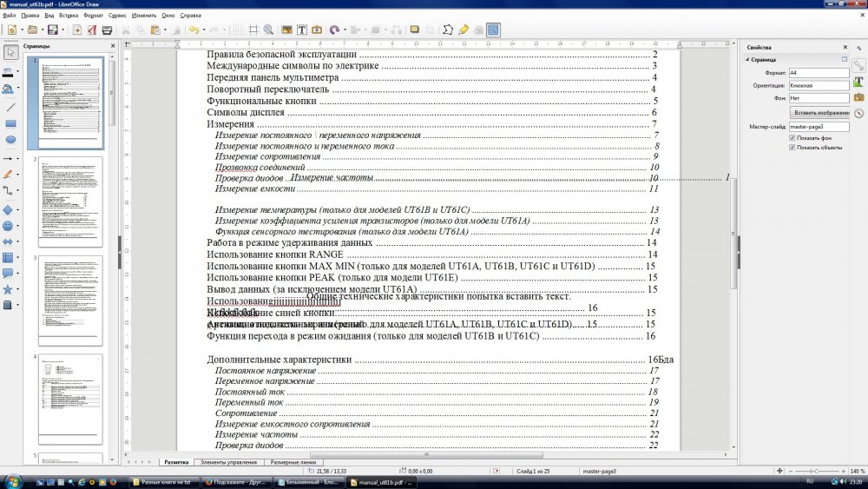The image size is (868, 489).
Task: Click the Zoom magnifier icon
Action: click(268, 30)
